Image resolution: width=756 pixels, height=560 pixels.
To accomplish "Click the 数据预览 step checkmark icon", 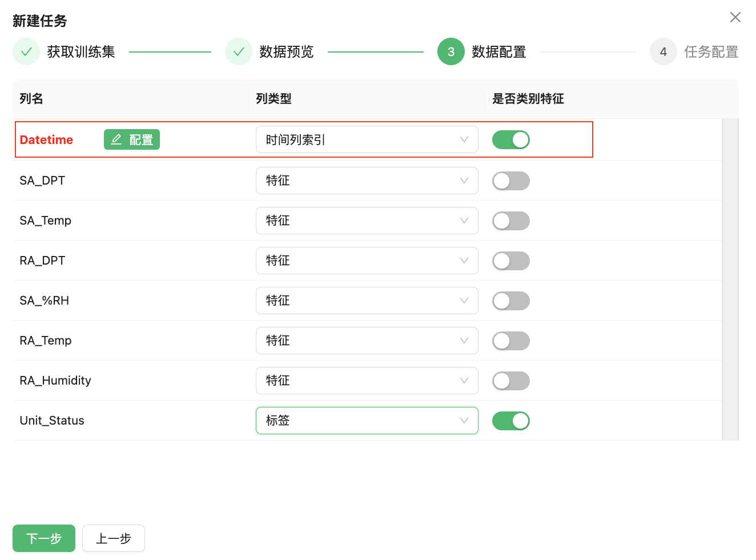I will click(x=239, y=52).
